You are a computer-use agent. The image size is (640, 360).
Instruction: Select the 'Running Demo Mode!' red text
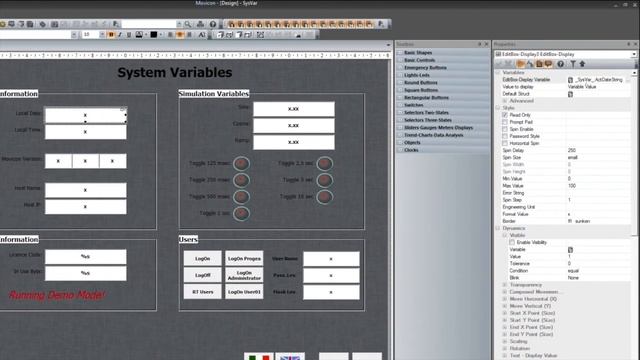[57, 295]
